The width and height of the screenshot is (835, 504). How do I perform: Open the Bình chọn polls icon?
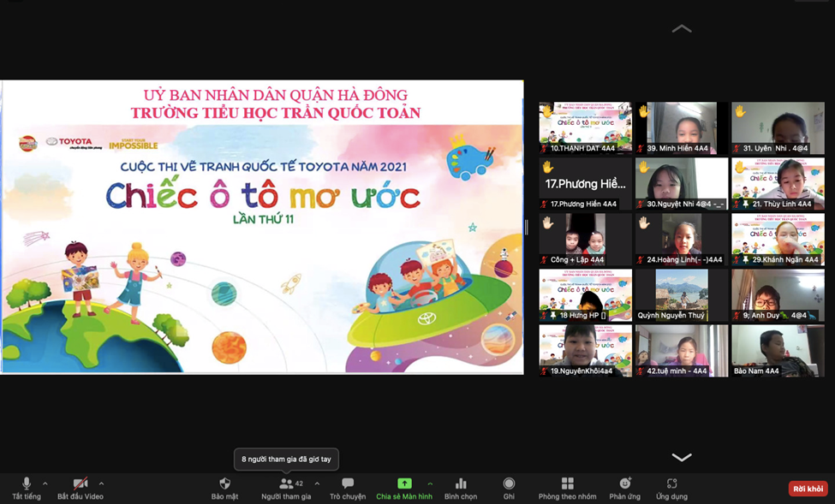click(x=461, y=483)
